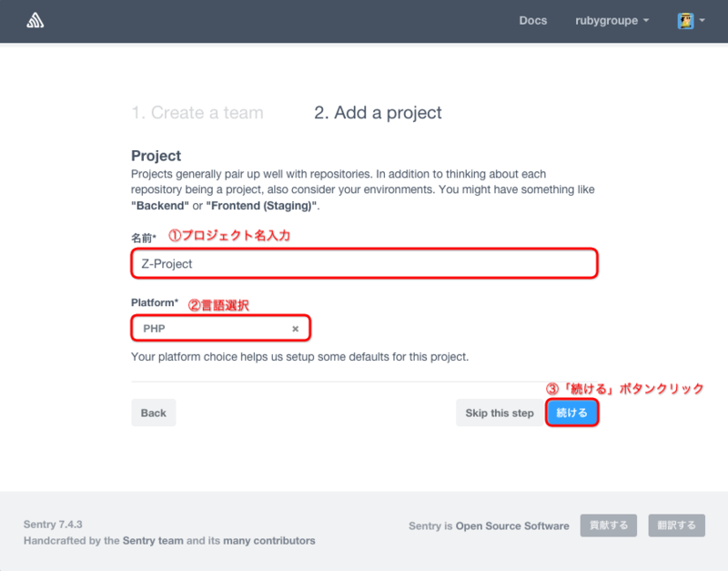
Task: Open the Platform PHP combo box
Action: coord(221,328)
